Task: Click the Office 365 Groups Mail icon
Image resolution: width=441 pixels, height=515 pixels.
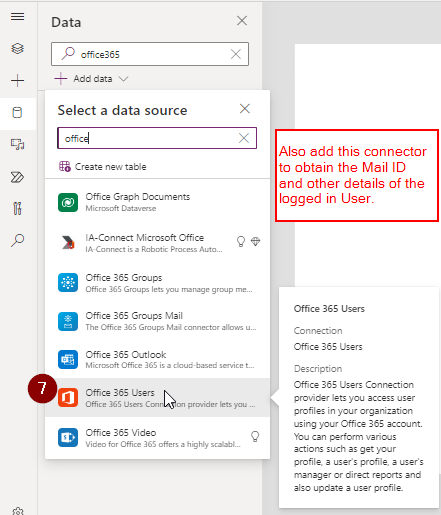Action: tap(68, 321)
